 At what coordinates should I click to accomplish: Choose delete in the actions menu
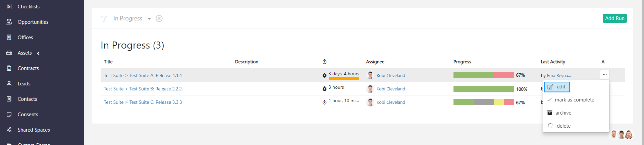click(x=563, y=126)
